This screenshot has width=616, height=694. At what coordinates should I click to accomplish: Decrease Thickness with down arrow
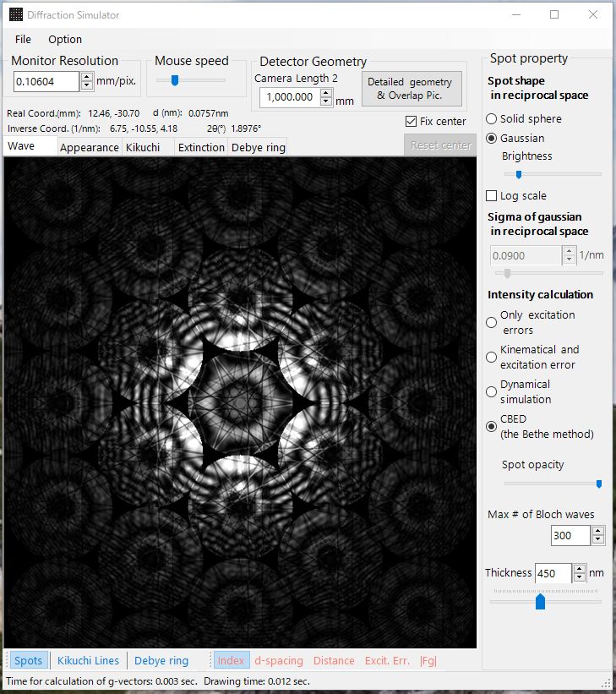(x=580, y=577)
